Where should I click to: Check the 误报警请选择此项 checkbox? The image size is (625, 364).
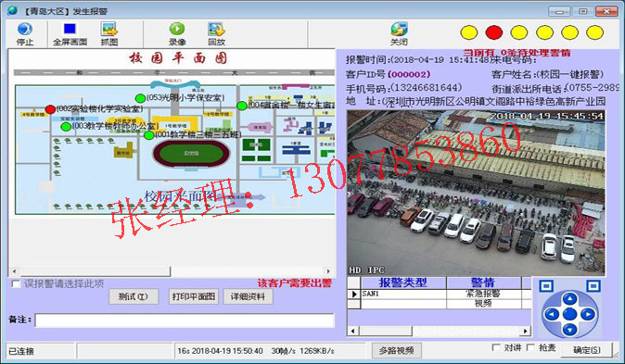point(17,284)
